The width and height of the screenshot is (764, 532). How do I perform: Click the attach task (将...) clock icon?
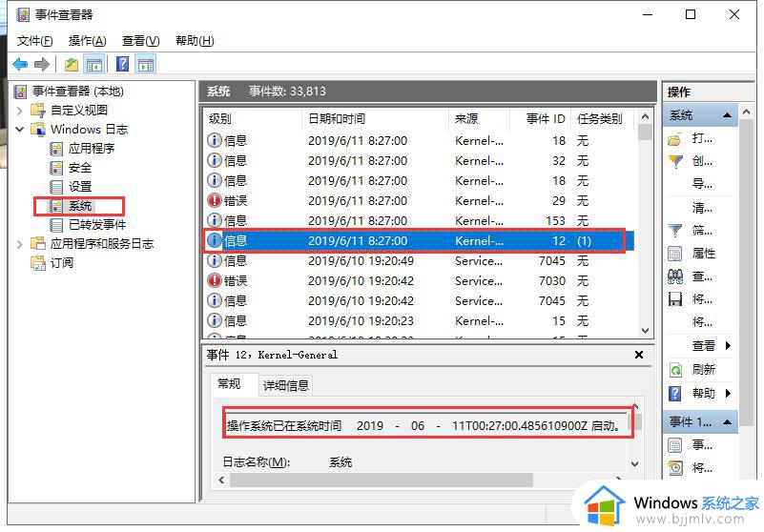[x=675, y=469]
